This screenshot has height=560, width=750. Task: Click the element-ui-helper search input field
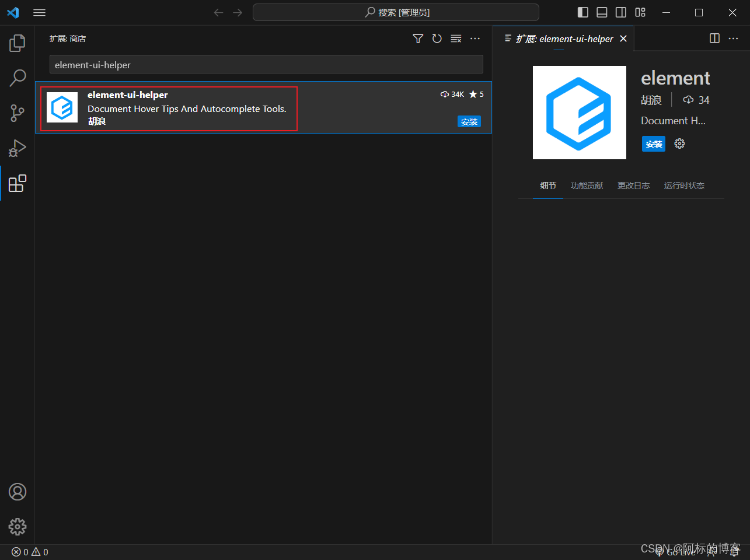point(266,64)
